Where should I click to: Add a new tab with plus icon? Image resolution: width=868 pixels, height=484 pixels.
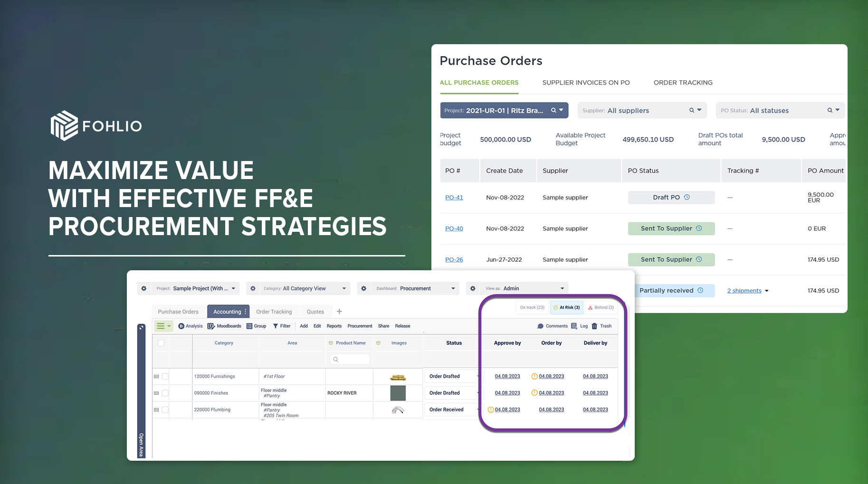(339, 312)
